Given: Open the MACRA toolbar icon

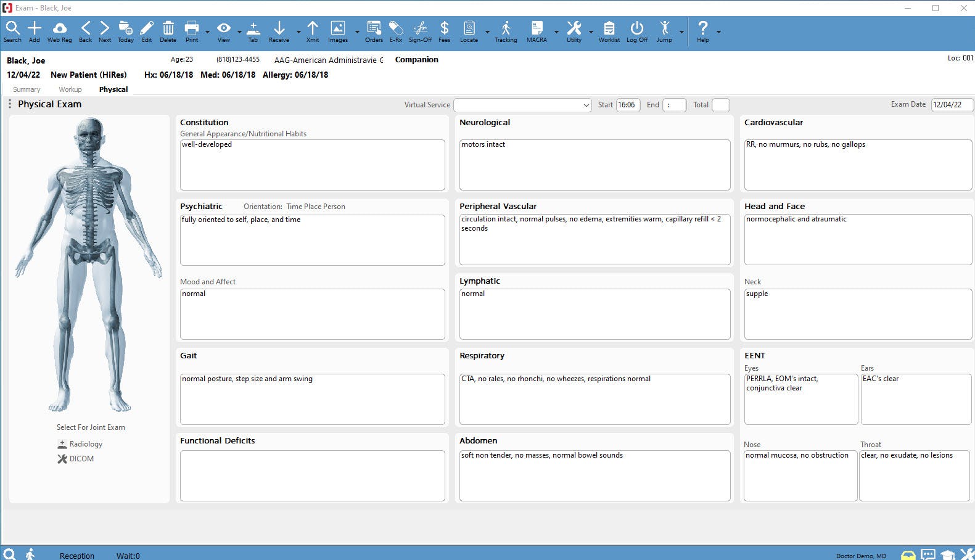Looking at the screenshot, I should click(537, 31).
